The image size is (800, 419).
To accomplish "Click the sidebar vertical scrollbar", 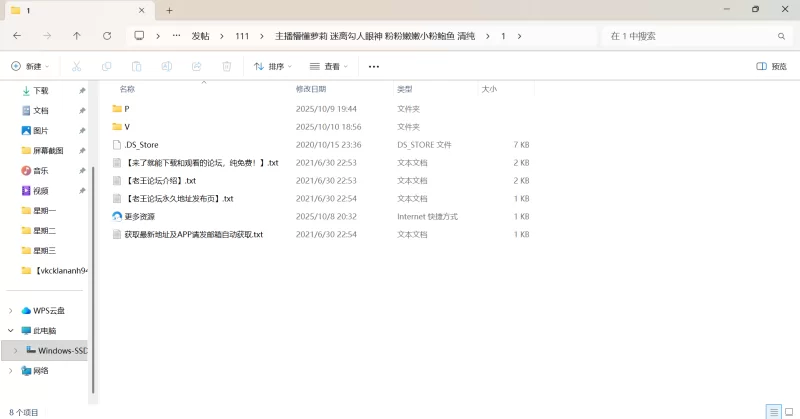I will (92, 220).
